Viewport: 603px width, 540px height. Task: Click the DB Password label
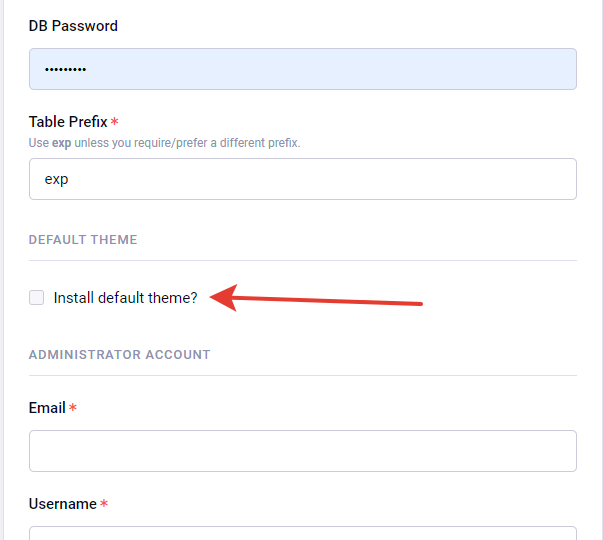tap(73, 26)
